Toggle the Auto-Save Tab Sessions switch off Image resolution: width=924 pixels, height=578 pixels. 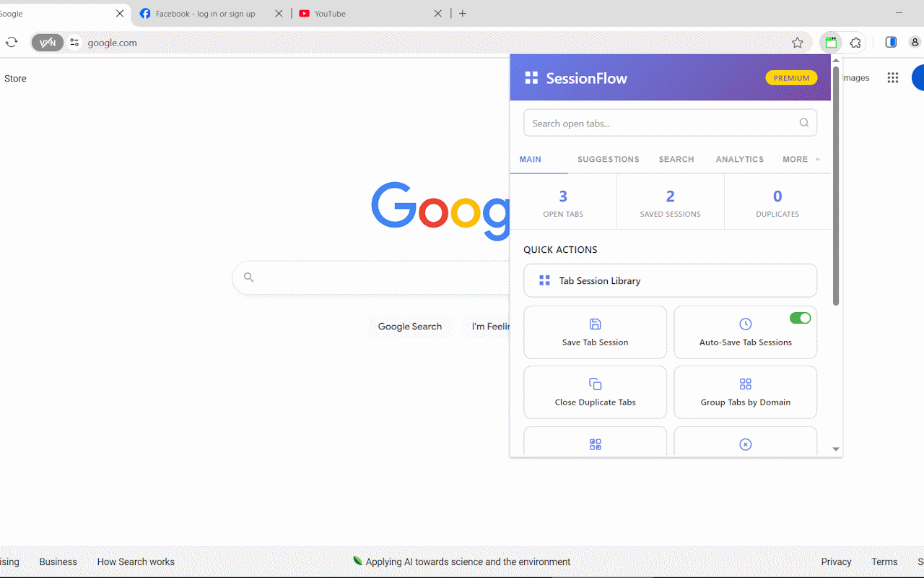(800, 318)
